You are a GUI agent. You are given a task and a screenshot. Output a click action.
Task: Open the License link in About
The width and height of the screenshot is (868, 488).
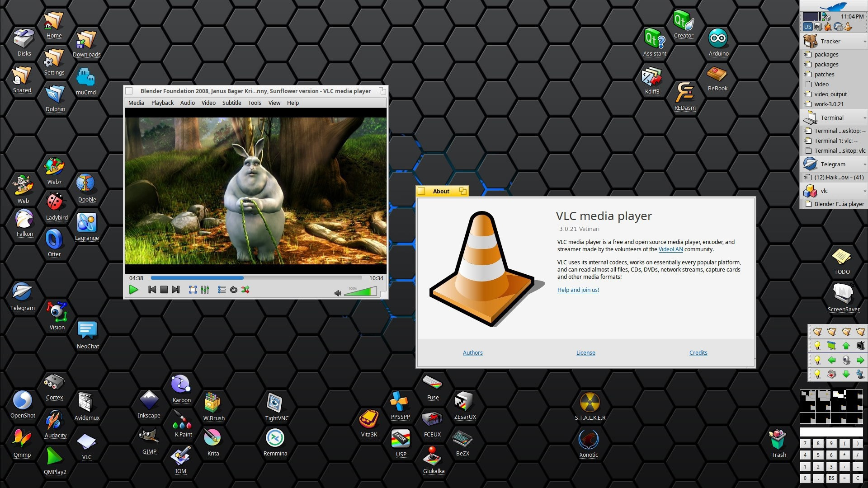pos(585,353)
